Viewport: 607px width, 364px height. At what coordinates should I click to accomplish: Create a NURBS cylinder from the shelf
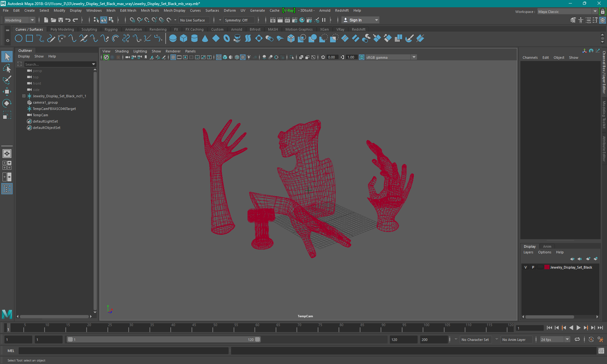(194, 39)
